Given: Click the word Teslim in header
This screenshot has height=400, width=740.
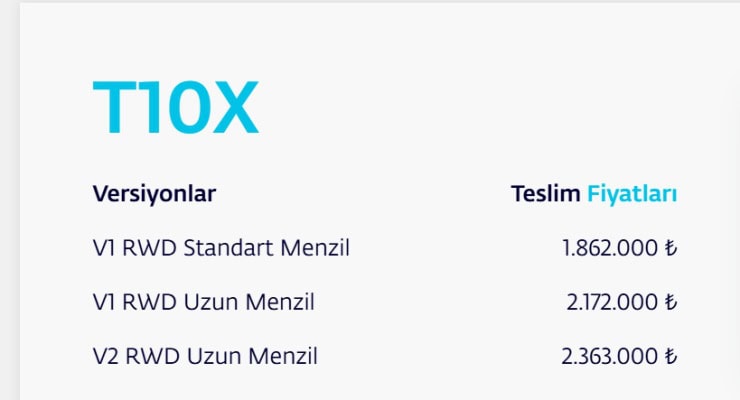Looking at the screenshot, I should click(546, 193).
